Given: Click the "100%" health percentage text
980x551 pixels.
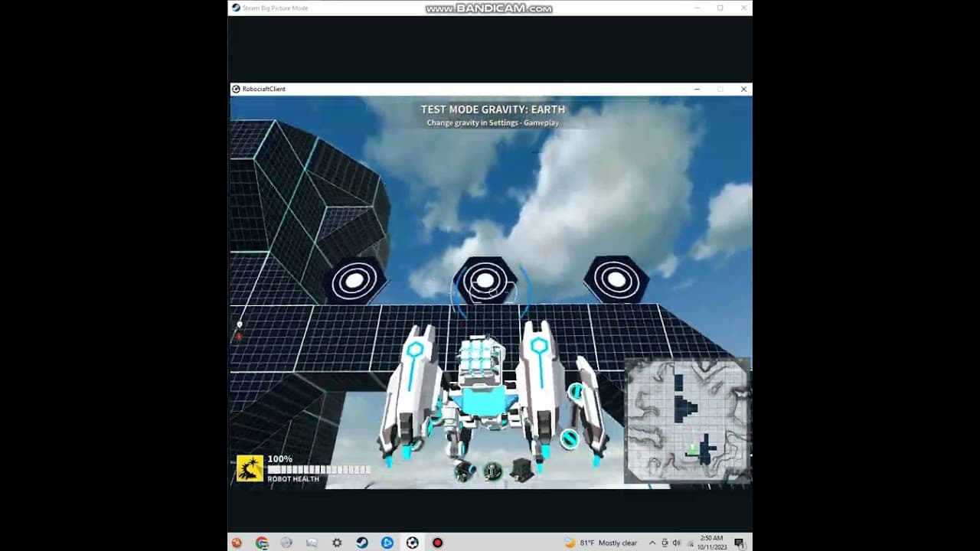Looking at the screenshot, I should click(280, 459).
